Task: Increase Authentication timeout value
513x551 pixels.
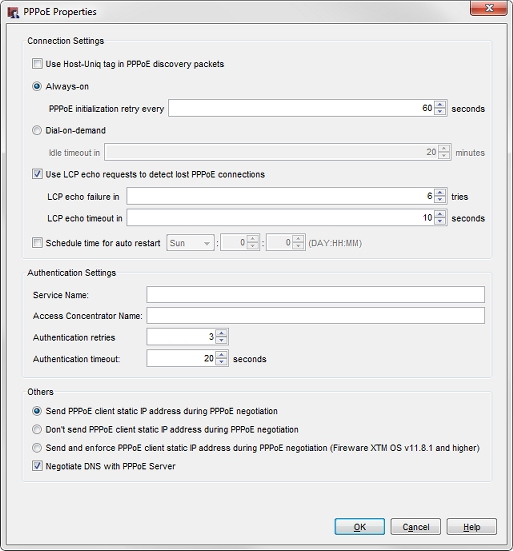Action: (221, 355)
